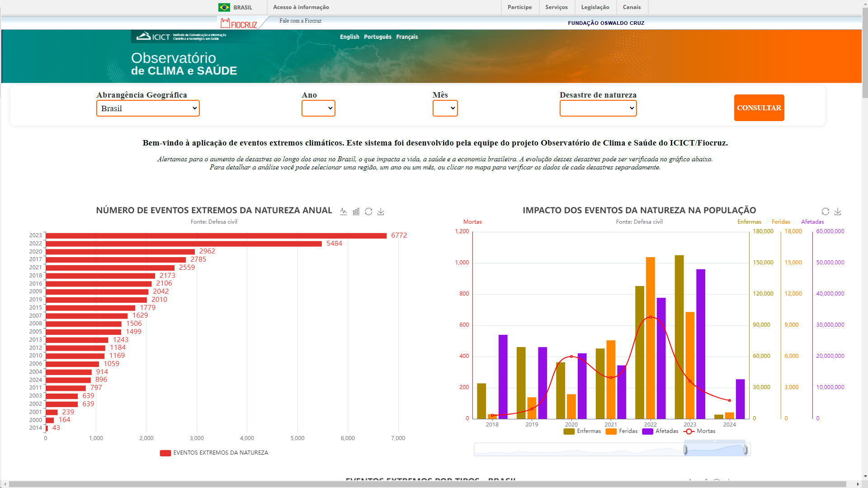The width and height of the screenshot is (868, 488).
Task: Toggle Eventos Extremos da Natureza legend
Action: (214, 453)
